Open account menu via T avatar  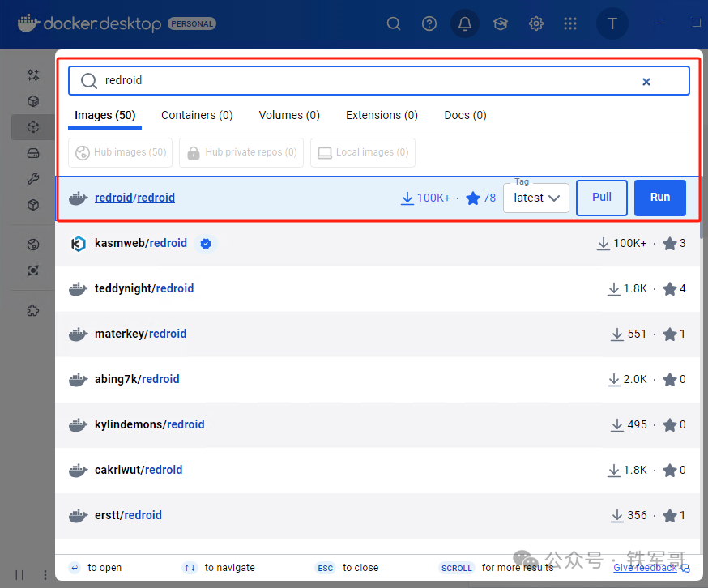pos(612,23)
